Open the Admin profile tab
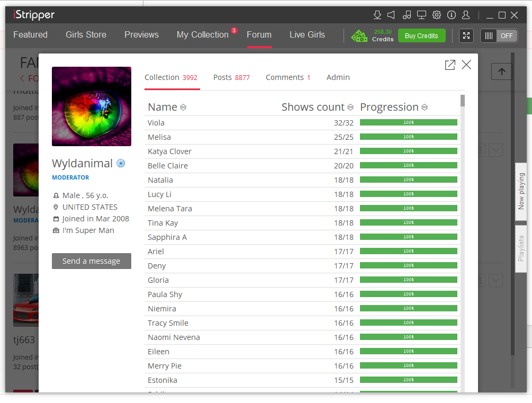532x403 pixels. pos(338,77)
